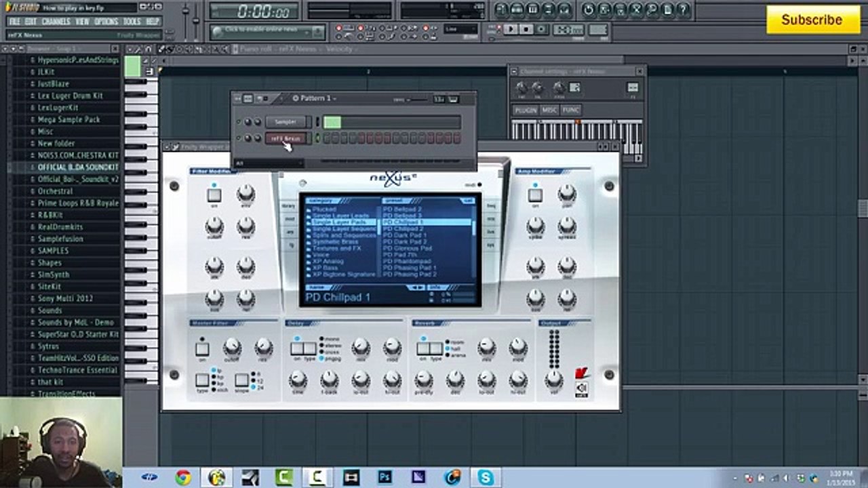Open the playlist view toolbar icon

point(502,9)
